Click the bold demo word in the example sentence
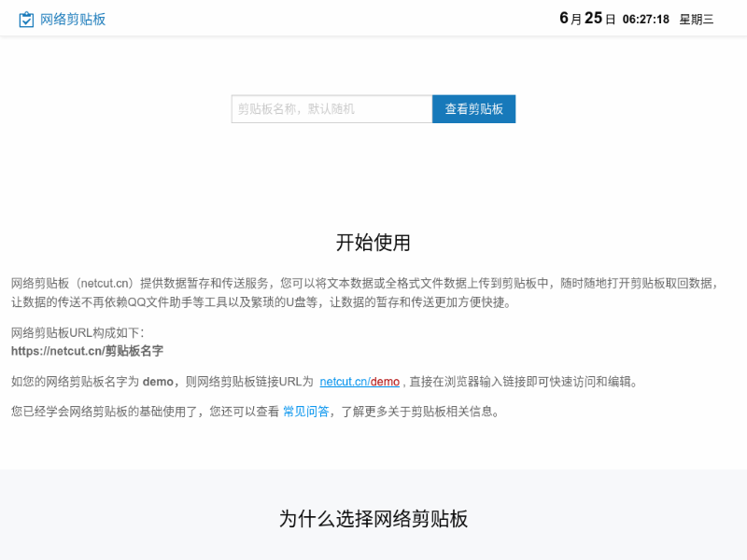The image size is (747, 560). tap(158, 382)
